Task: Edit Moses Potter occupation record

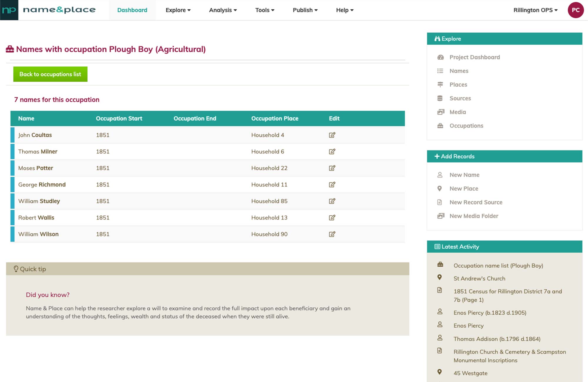Action: (x=332, y=168)
